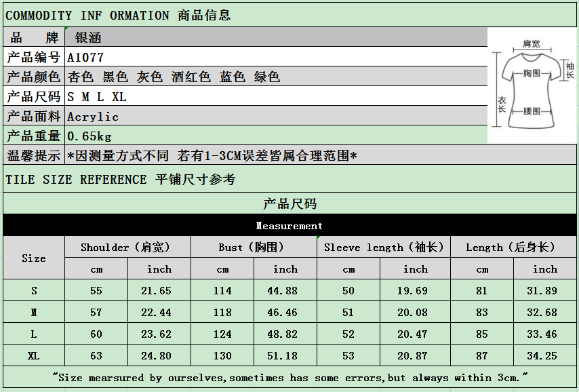Select the size error footnote row
579x392 pixels.
[x=289, y=378]
